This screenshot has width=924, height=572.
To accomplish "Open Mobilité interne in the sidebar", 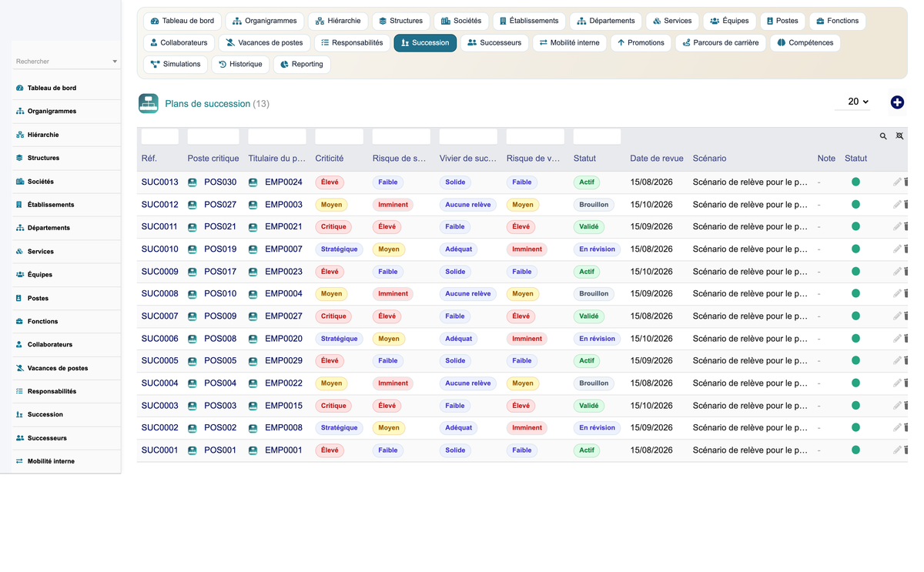I will tap(51, 461).
